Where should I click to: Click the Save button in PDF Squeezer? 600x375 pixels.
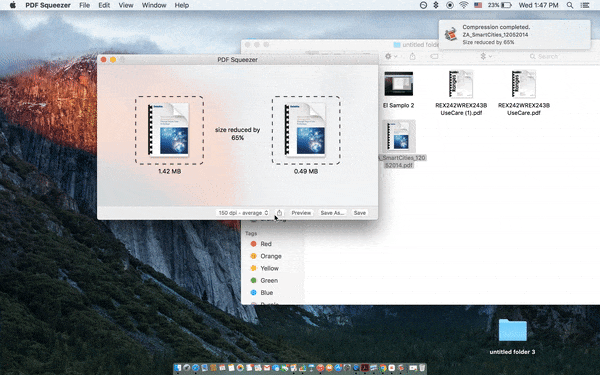point(359,213)
